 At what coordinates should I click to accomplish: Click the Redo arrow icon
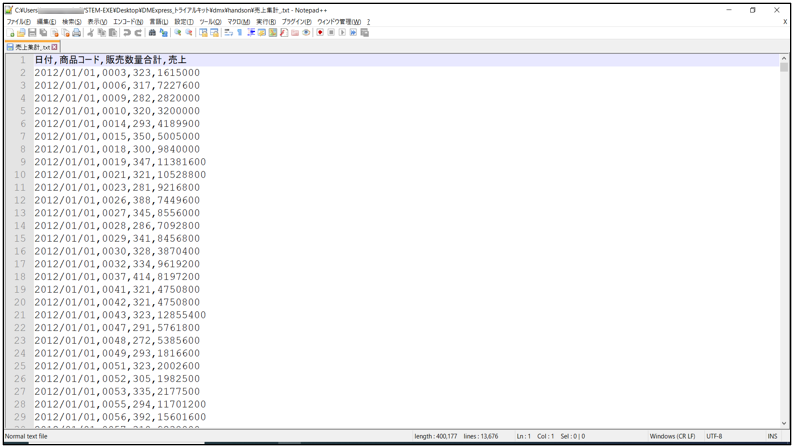(x=138, y=33)
